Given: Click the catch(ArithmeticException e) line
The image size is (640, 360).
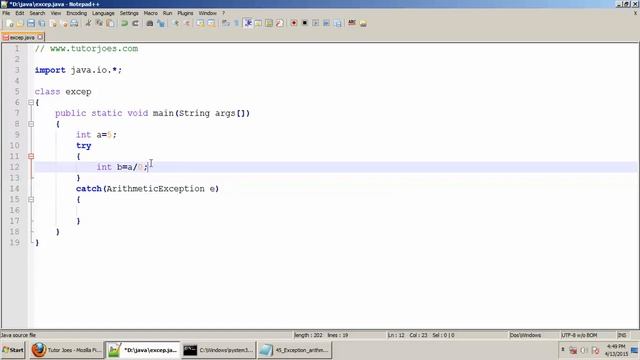Looking at the screenshot, I should 147,189.
